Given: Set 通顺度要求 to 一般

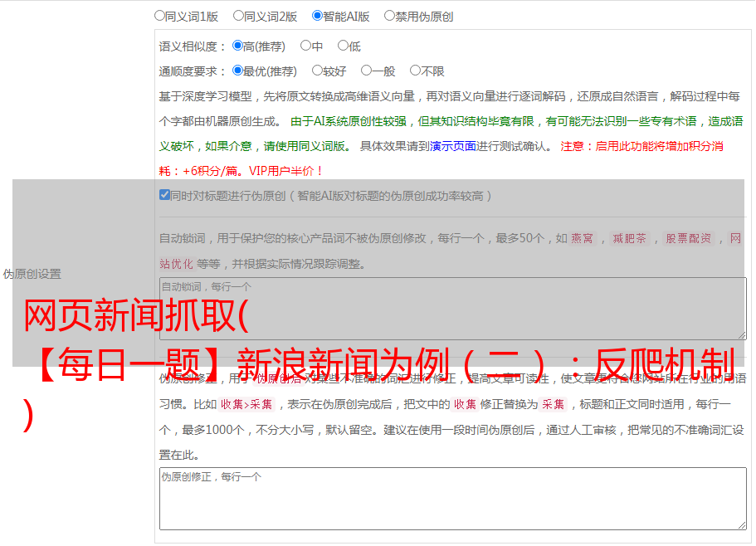Looking at the screenshot, I should 366,71.
